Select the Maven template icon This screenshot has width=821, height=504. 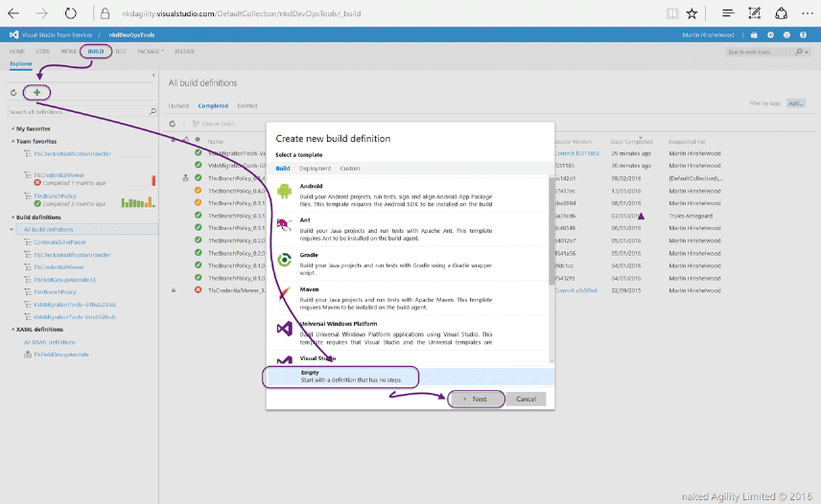tap(284, 294)
